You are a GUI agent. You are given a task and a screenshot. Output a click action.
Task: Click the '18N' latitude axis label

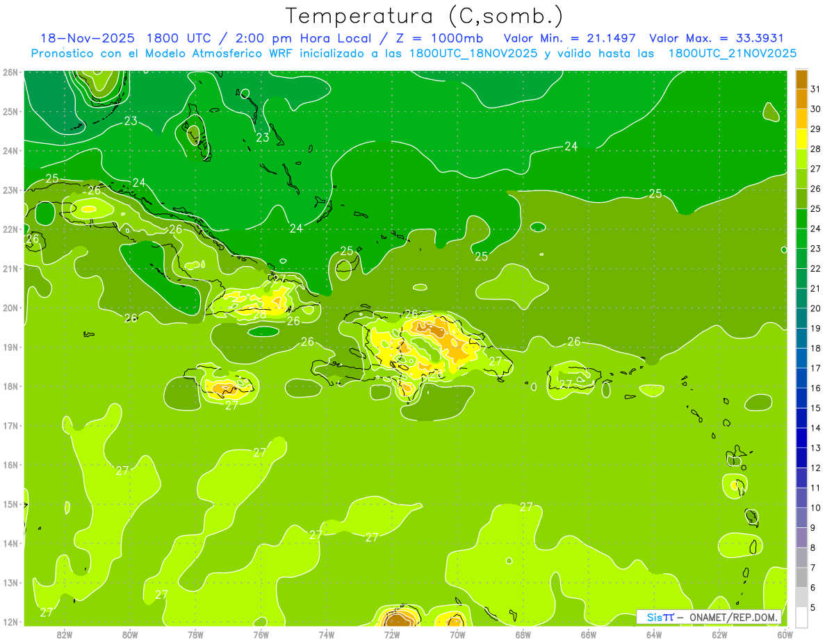[10, 386]
